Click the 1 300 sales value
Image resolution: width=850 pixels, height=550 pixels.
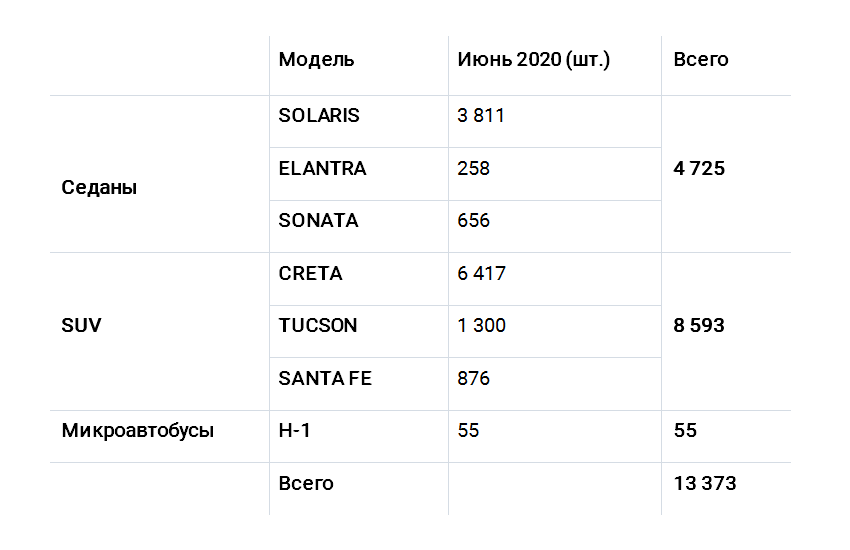click(481, 326)
